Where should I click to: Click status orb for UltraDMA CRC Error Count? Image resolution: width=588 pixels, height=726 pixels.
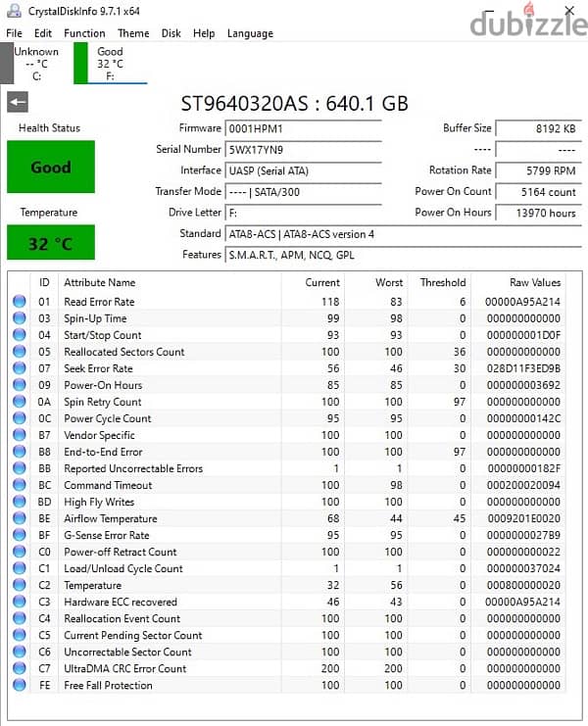coord(20,668)
